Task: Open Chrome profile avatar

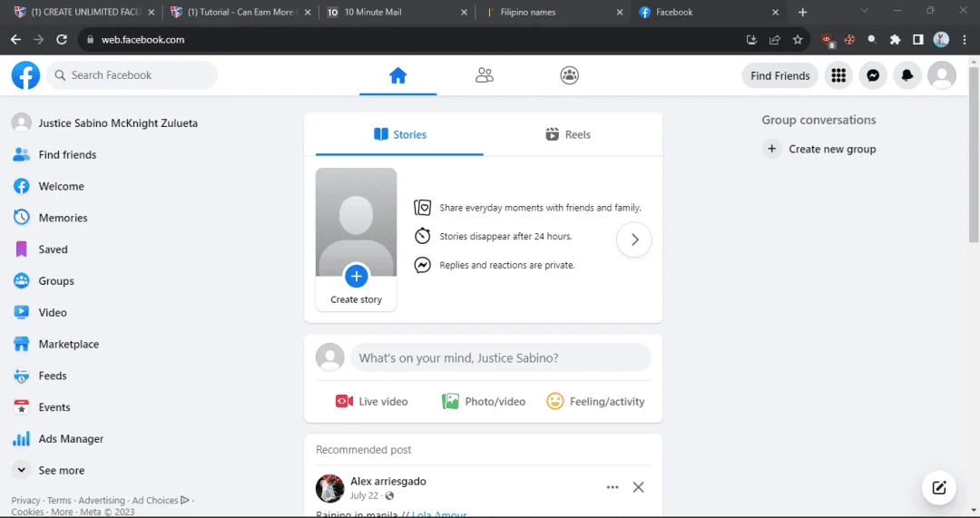Action: click(x=941, y=39)
